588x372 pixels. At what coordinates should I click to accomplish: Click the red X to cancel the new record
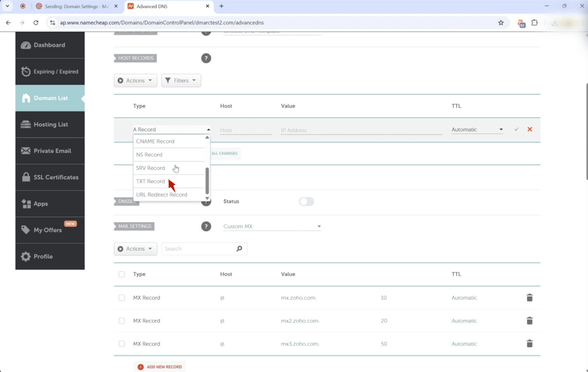tap(530, 129)
